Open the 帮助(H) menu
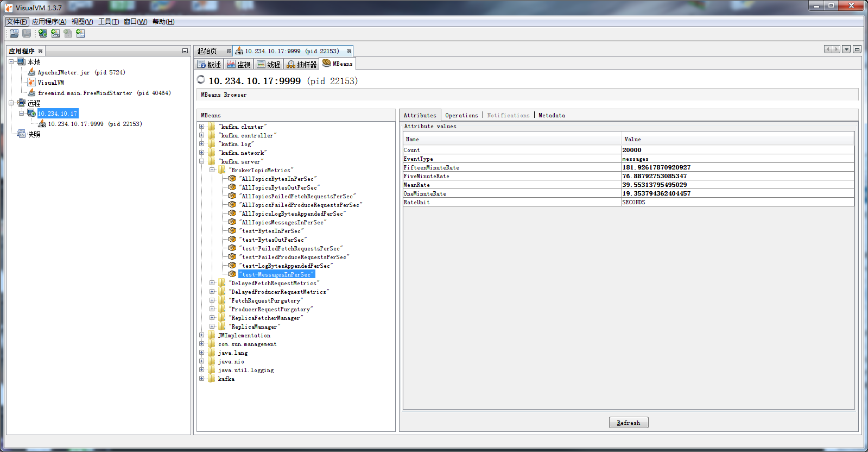 point(163,22)
